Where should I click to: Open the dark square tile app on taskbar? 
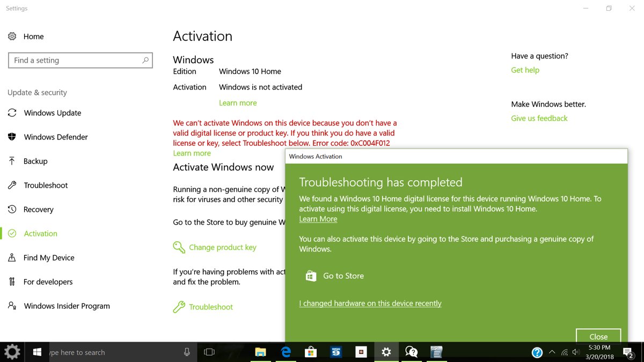coord(361,352)
